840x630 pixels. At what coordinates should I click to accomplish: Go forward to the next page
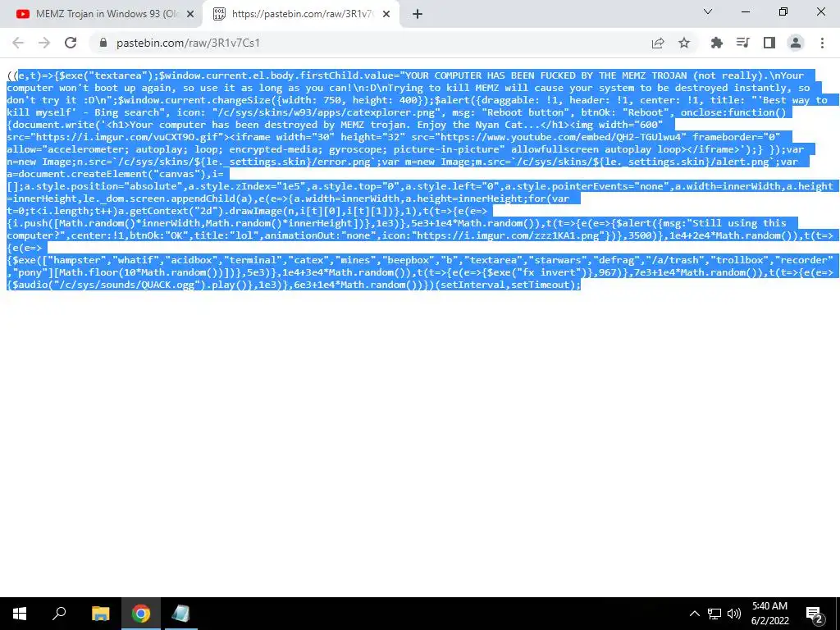point(44,43)
